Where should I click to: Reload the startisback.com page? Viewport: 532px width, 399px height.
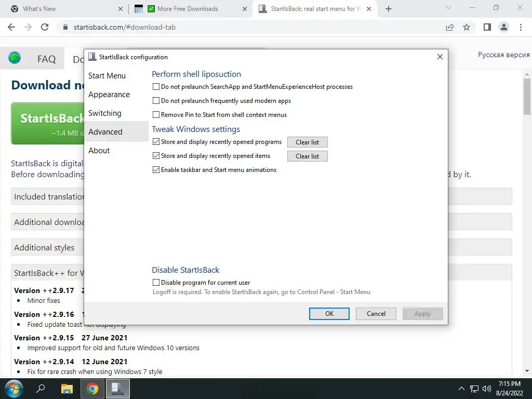[45, 27]
